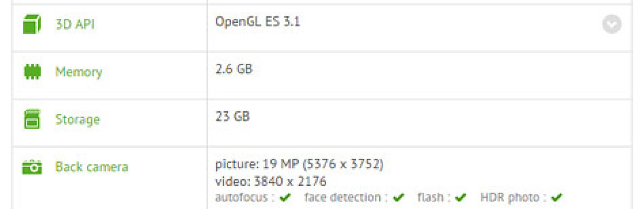Select the Memory label
Screen dimensions: 644x209
[79, 72]
